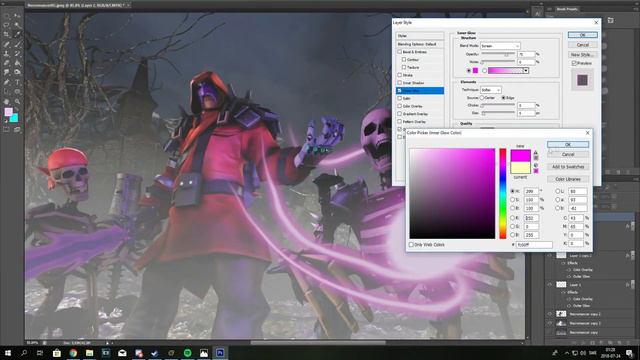The image size is (640, 360).
Task: Enable the Stroke effect checkbox
Action: tap(400, 75)
